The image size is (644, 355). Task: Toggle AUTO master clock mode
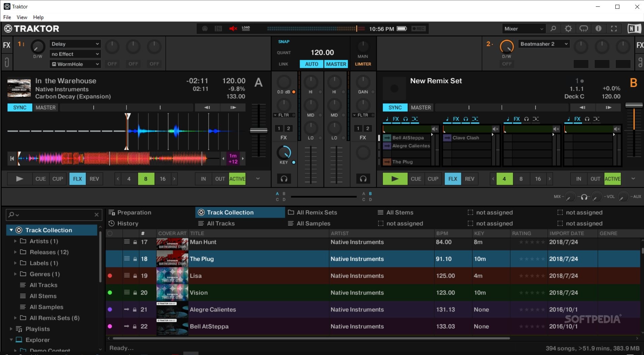pyautogui.click(x=311, y=64)
